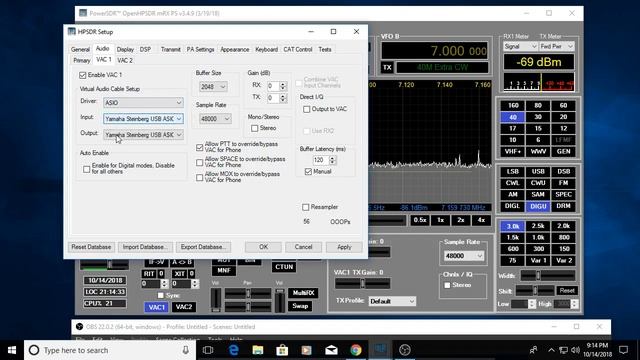Open RX1 Meter Signal dropdown
Image resolution: width=640 pixels, height=360 pixels.
coord(520,47)
